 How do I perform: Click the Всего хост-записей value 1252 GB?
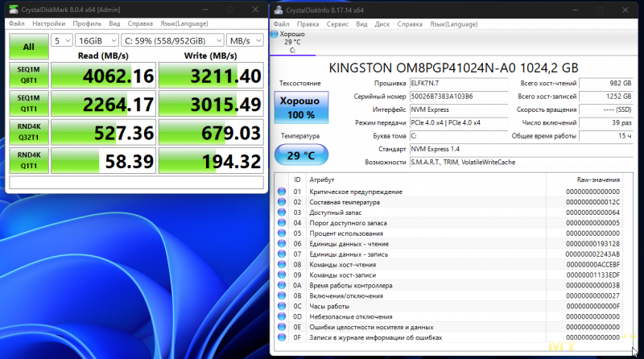(x=605, y=97)
